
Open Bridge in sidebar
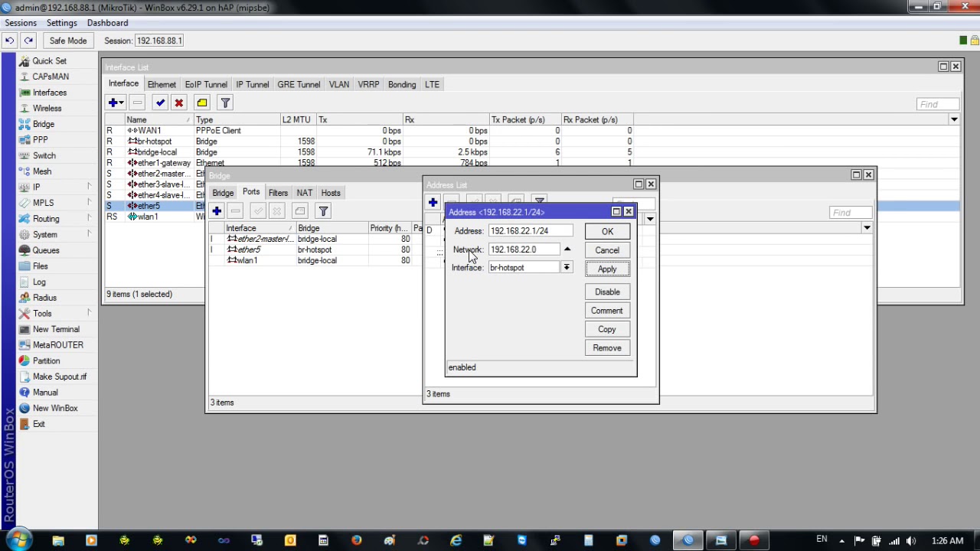[43, 124]
